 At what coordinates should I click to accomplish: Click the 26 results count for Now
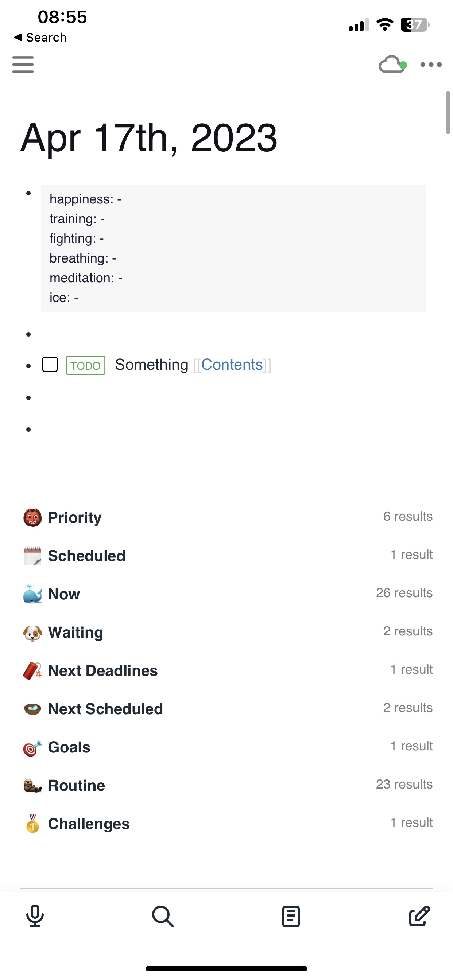(404, 593)
